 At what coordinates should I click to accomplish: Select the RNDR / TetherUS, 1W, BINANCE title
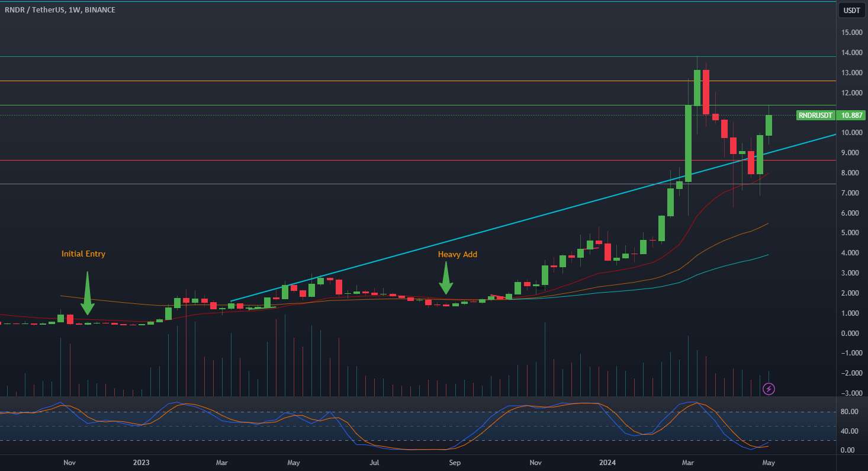[x=60, y=10]
